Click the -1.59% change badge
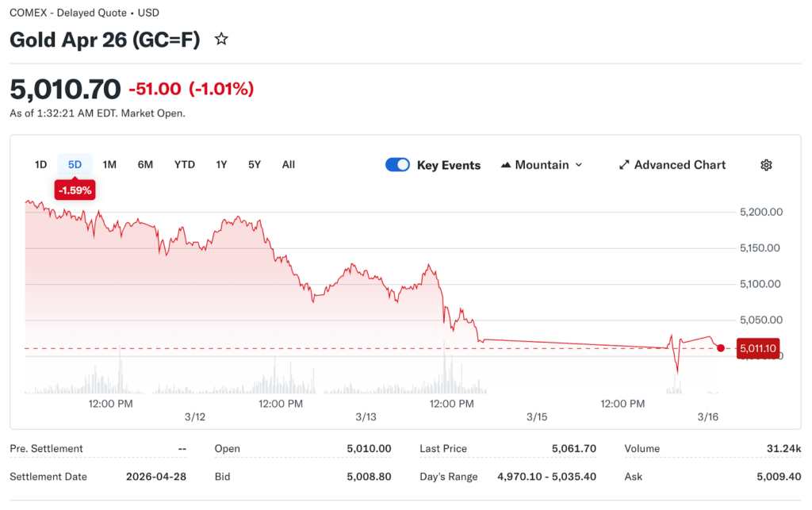812x510 pixels. click(x=75, y=190)
